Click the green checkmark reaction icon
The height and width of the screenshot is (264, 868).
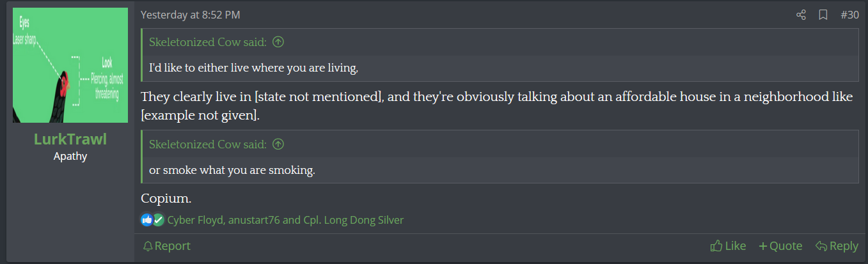pyautogui.click(x=158, y=220)
